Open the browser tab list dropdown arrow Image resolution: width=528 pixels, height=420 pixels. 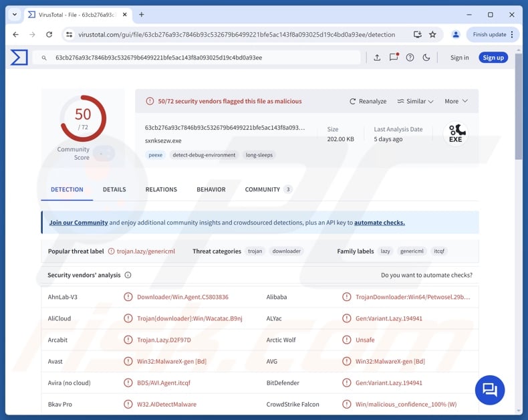[x=15, y=14]
